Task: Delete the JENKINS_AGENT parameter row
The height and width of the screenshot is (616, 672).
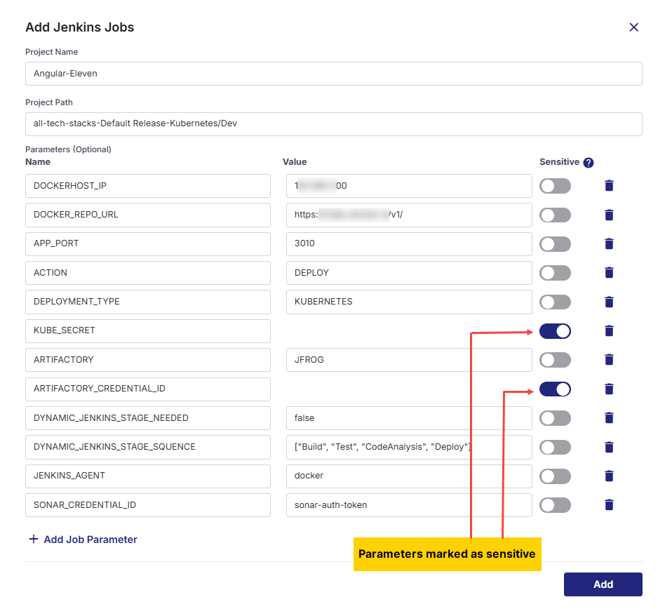Action: (x=609, y=476)
